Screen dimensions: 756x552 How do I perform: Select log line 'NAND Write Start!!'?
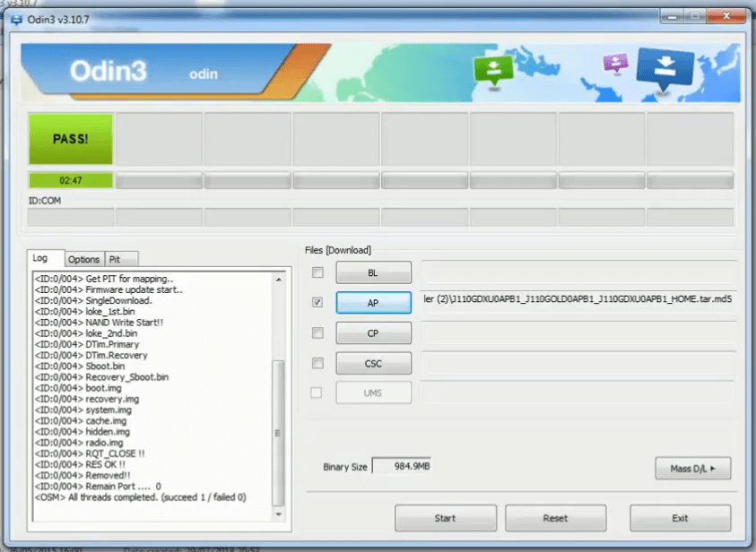(x=99, y=323)
